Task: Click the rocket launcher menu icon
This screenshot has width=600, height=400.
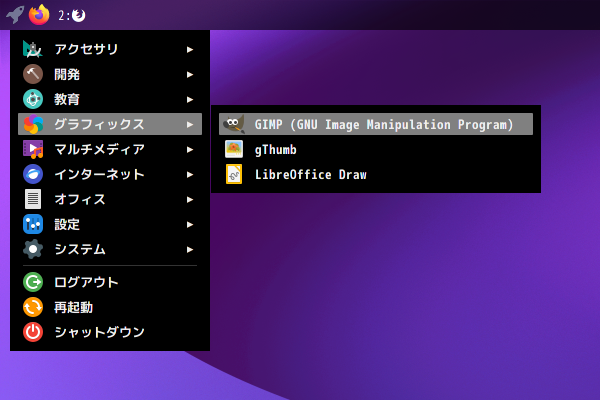Action: tap(15, 15)
